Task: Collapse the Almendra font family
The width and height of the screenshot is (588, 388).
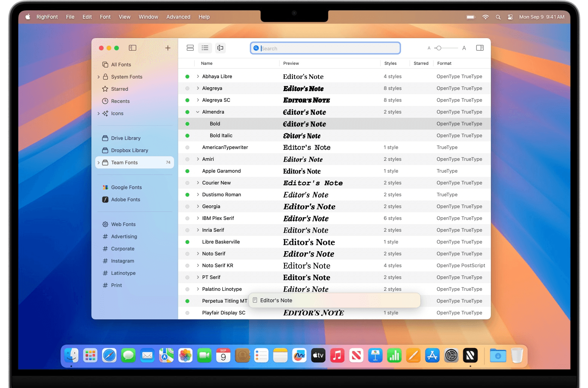Action: point(198,112)
